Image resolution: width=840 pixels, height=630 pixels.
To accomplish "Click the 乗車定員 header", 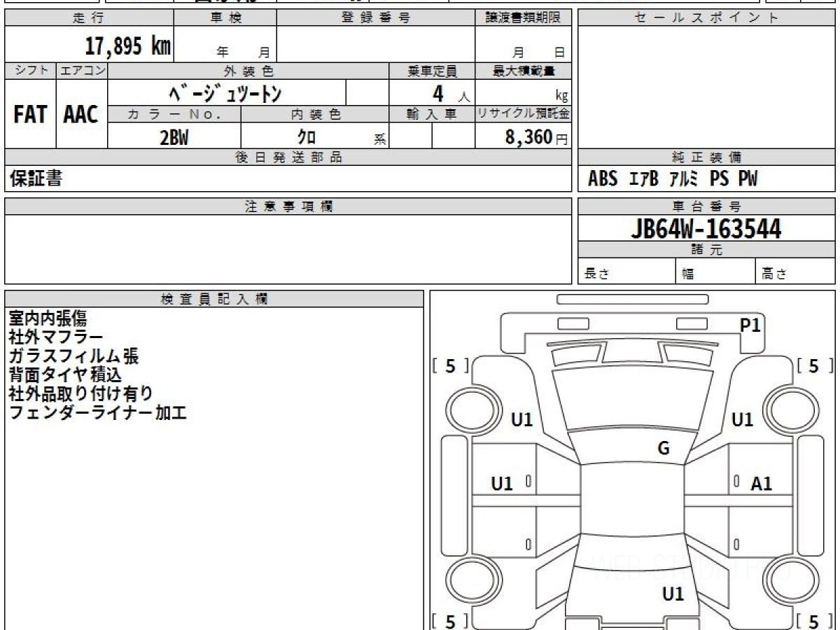I will [432, 71].
